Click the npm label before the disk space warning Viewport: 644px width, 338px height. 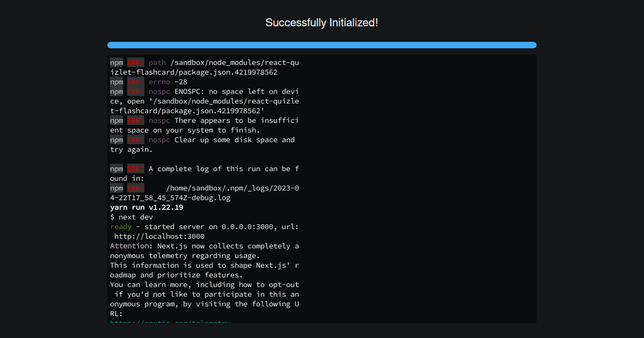pyautogui.click(x=116, y=139)
